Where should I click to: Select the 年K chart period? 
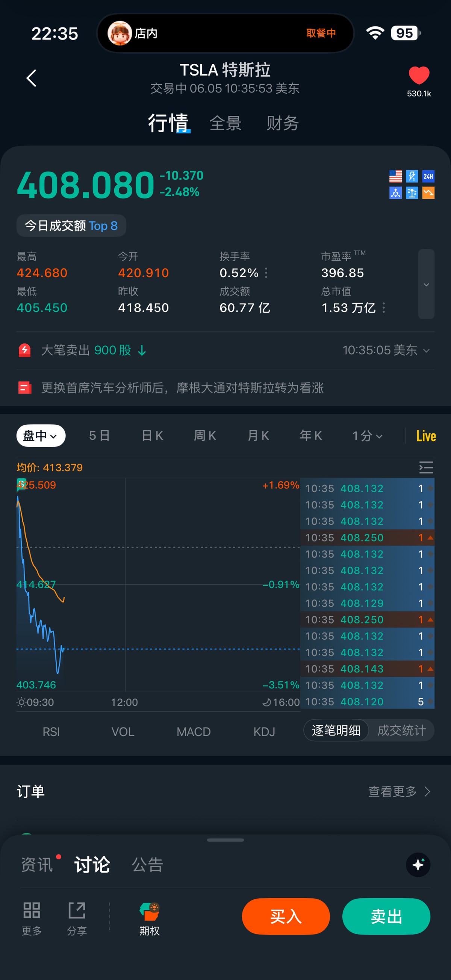pyautogui.click(x=311, y=436)
